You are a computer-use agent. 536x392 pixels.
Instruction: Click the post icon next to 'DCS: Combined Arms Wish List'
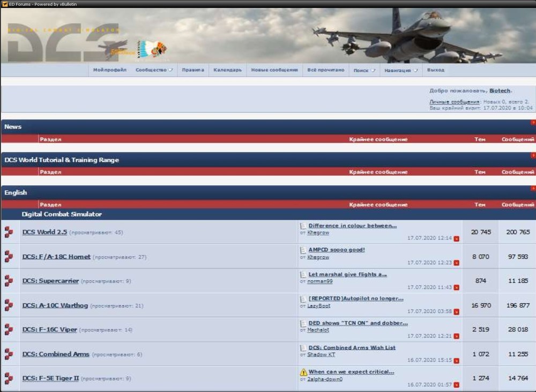(303, 348)
